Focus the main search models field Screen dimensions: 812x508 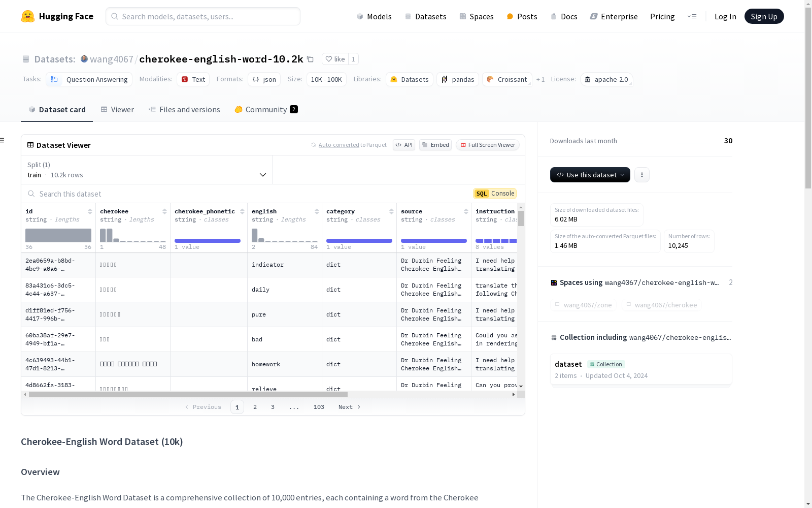(x=203, y=16)
